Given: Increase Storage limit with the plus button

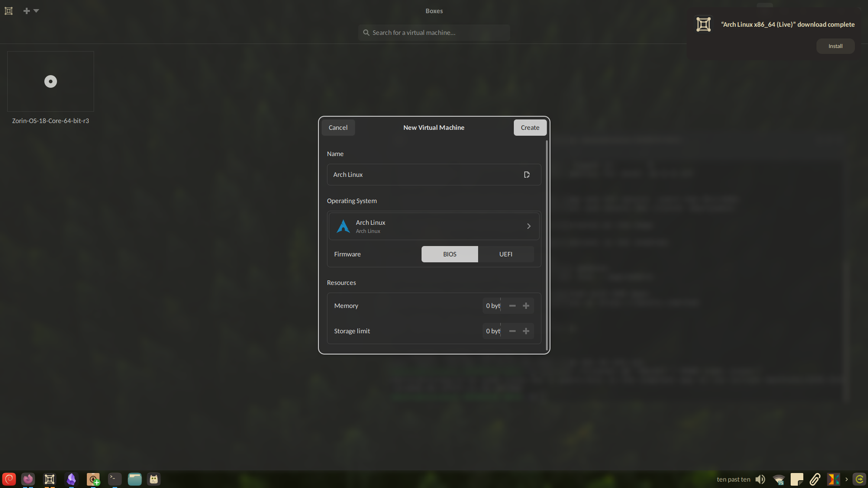Looking at the screenshot, I should [x=526, y=331].
